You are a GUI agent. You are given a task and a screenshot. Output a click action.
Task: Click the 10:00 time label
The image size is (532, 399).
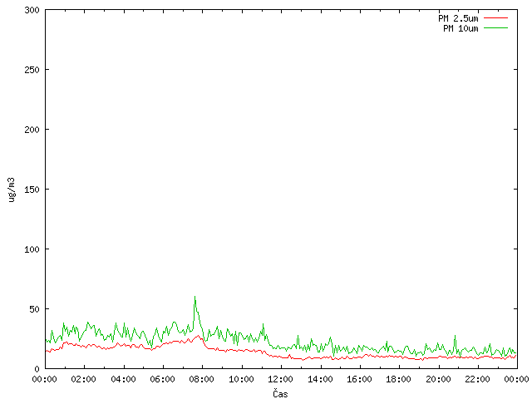coord(241,379)
